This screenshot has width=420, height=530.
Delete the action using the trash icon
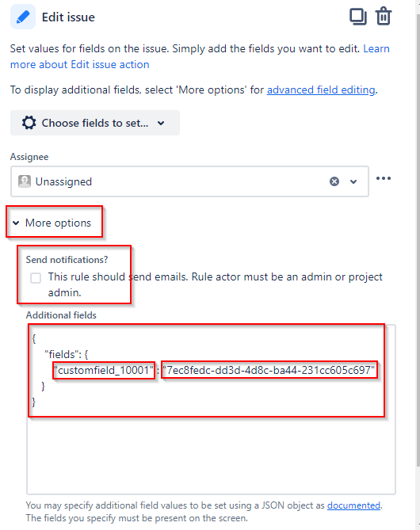(384, 16)
